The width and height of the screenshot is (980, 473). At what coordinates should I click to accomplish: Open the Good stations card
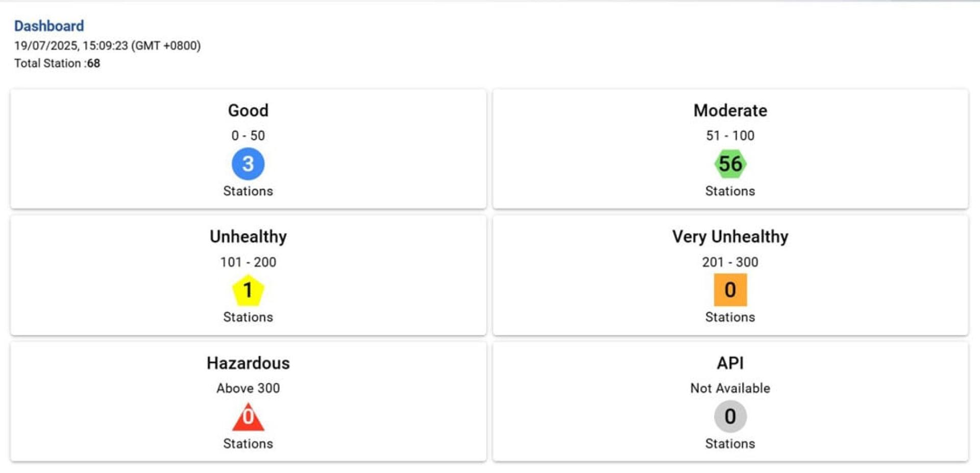click(x=248, y=149)
